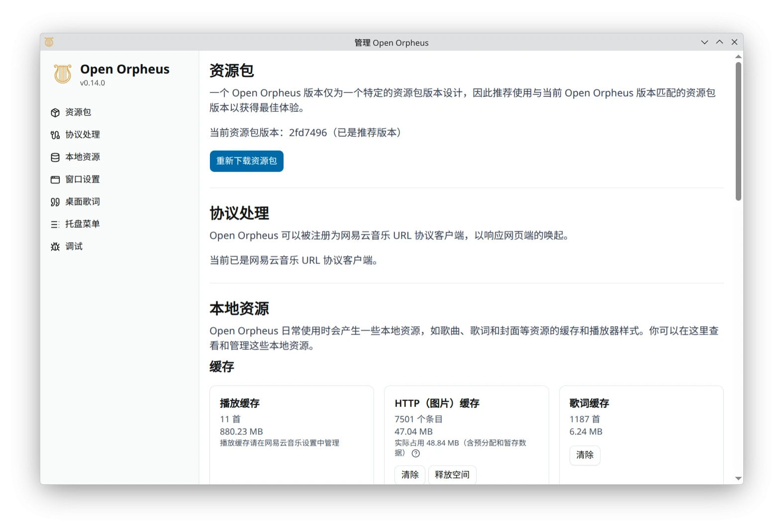Click the Open Orpheus lyre logo in sidebar
Screen dimensions: 784x532
click(x=63, y=74)
